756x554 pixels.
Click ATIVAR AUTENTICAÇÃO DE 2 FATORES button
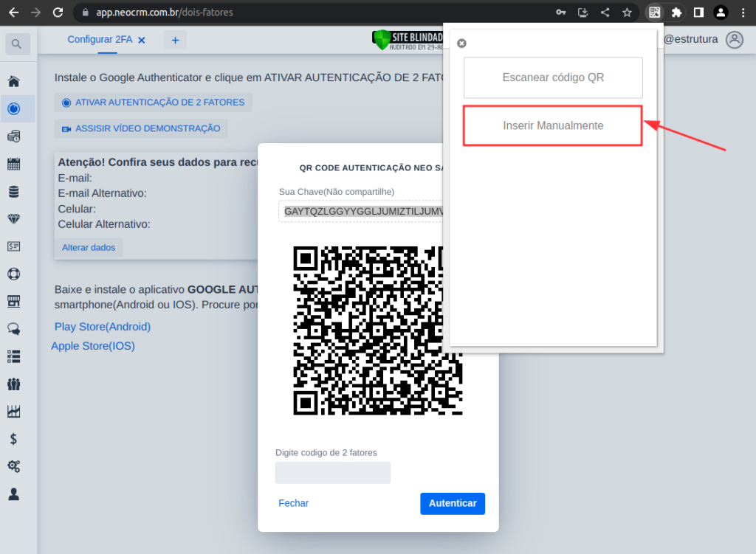point(154,103)
